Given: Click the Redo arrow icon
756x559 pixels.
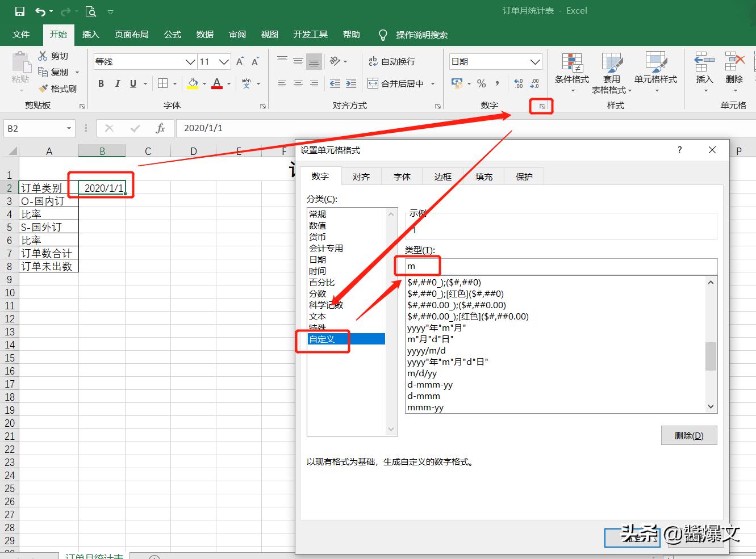Looking at the screenshot, I should click(x=65, y=11).
